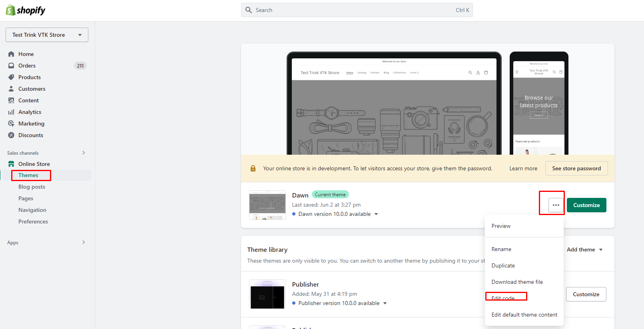The height and width of the screenshot is (329, 644).
Task: Click the desktop theme preview image
Action: (x=394, y=103)
